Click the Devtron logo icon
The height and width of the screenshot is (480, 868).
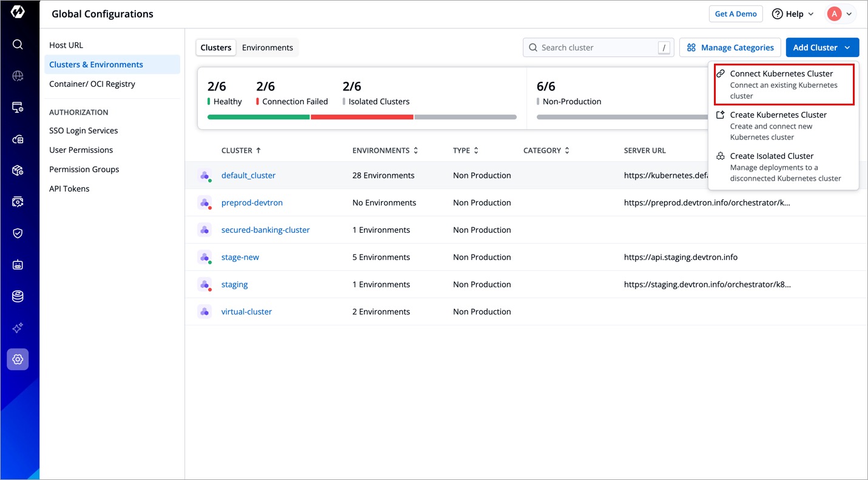(x=18, y=13)
